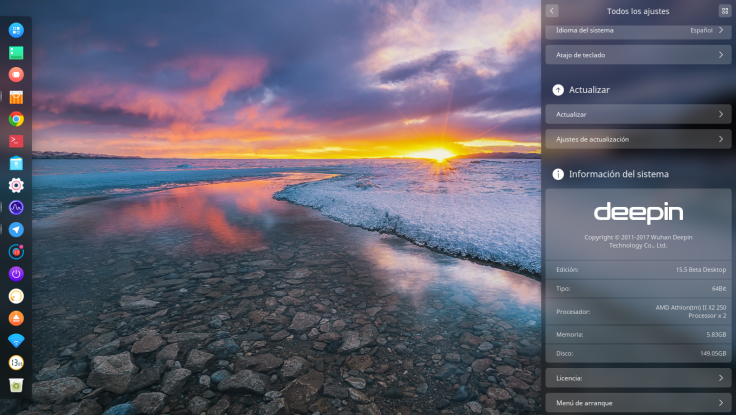
Task: Open the Atajo de teclado entry
Action: pos(638,55)
